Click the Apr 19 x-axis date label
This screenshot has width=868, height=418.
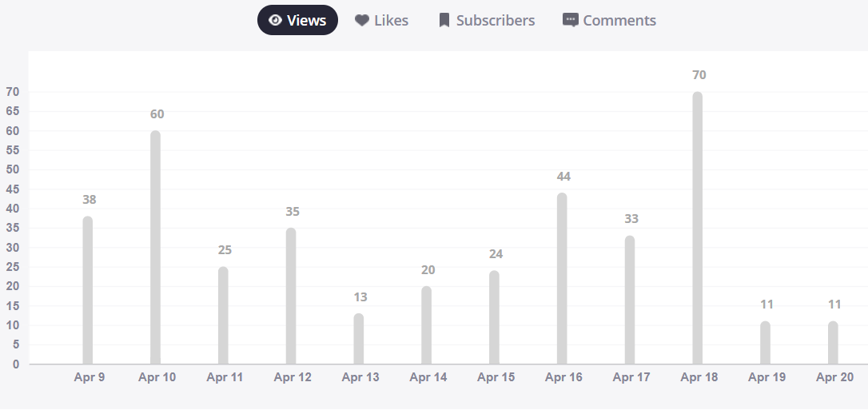coord(767,377)
